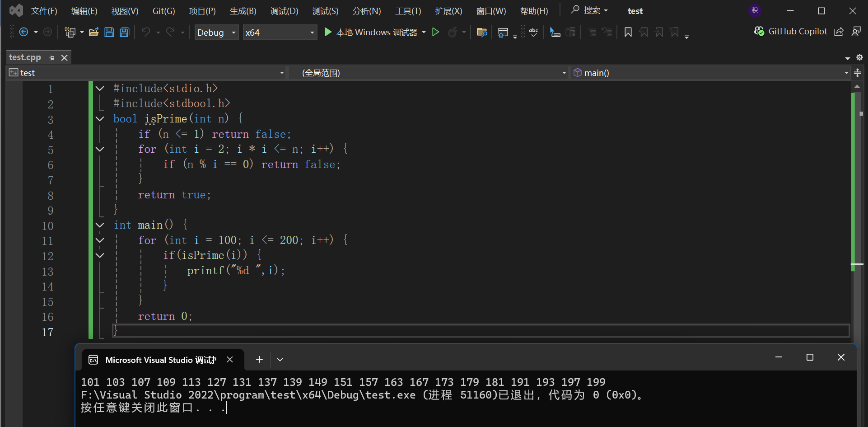Click the editor settings gear icon

click(859, 57)
